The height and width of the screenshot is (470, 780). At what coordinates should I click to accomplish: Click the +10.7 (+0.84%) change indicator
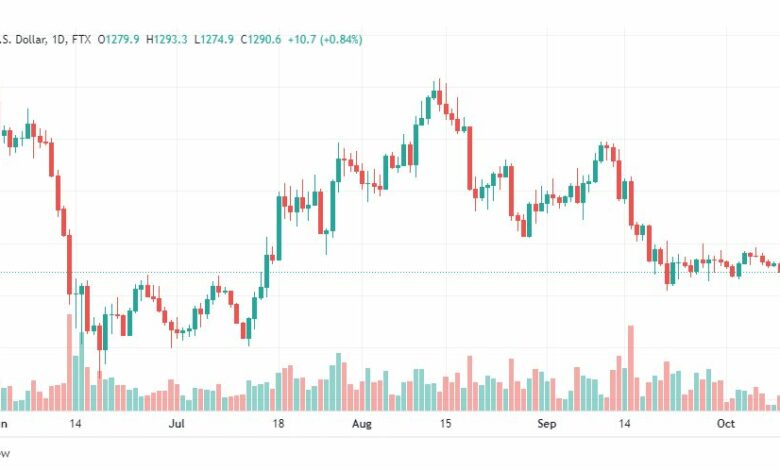click(x=325, y=39)
